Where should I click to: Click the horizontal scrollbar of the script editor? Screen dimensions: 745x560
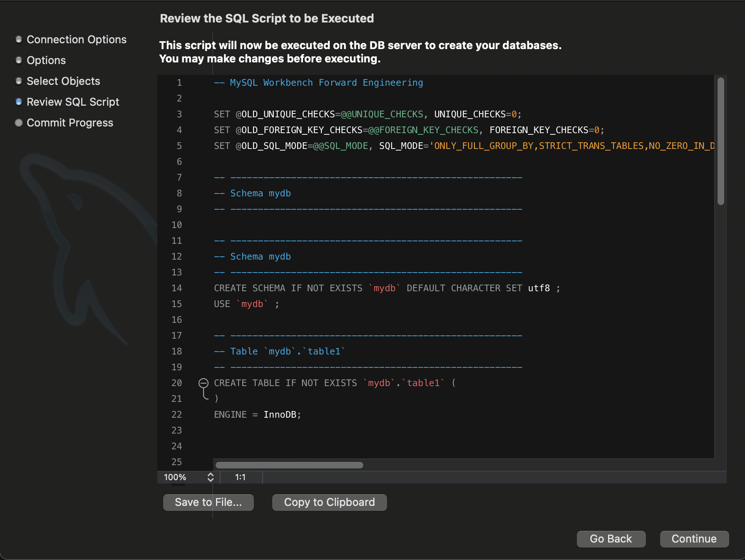[289, 465]
